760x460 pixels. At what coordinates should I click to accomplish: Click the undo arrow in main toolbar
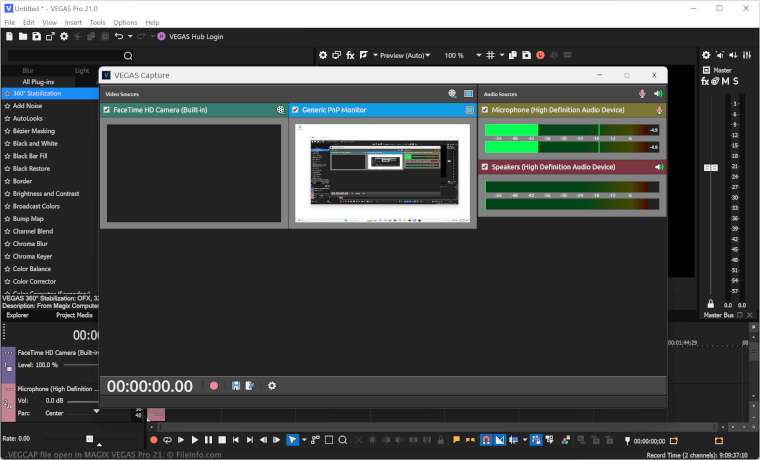pos(119,36)
